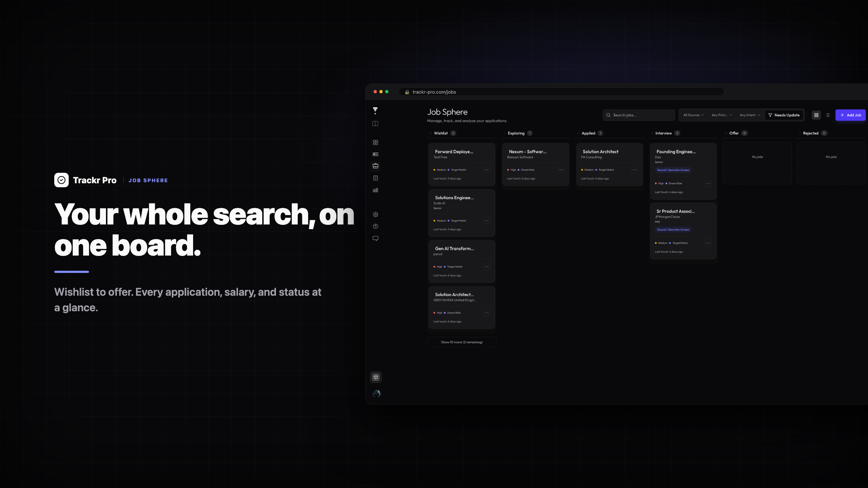This screenshot has height=488, width=868.
Task: Open the documents icon in sidebar
Action: (375, 178)
